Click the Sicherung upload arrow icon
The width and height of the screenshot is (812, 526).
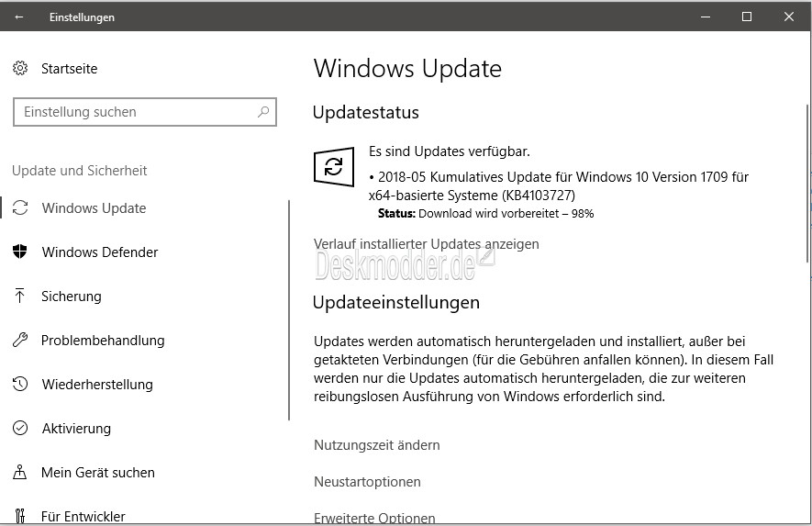[x=19, y=296]
